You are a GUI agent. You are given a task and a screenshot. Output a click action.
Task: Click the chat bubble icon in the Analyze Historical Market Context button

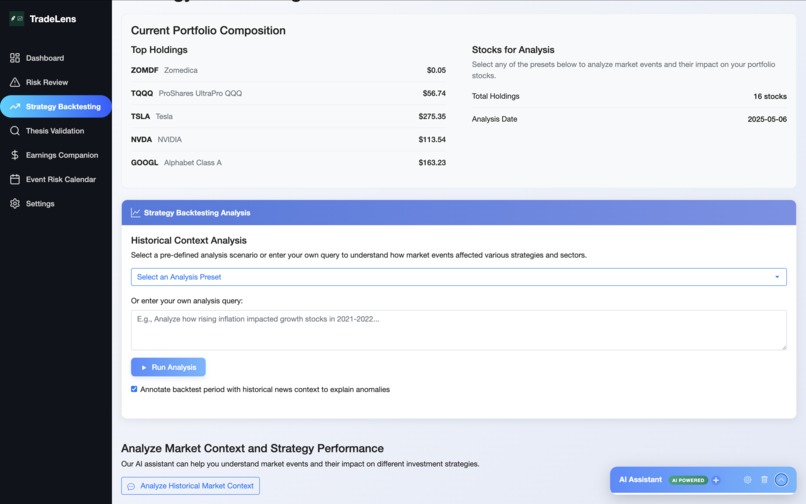(x=131, y=486)
